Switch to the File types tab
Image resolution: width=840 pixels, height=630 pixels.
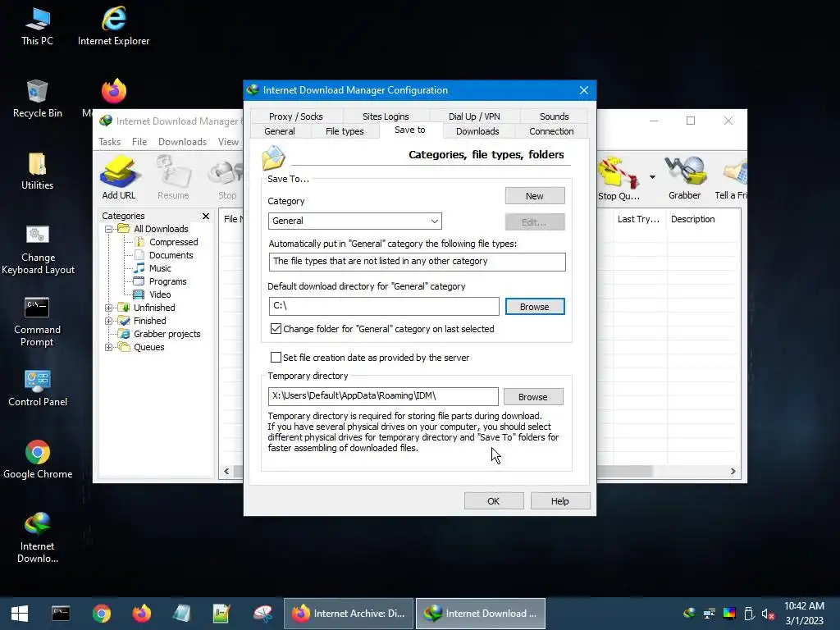(x=345, y=131)
